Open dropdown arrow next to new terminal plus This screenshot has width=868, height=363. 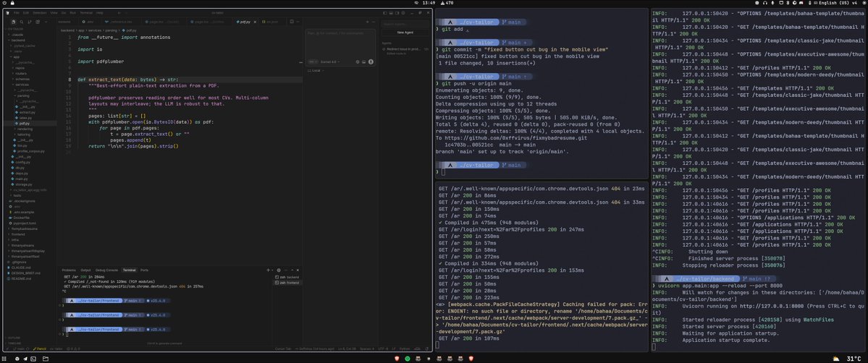click(x=272, y=270)
